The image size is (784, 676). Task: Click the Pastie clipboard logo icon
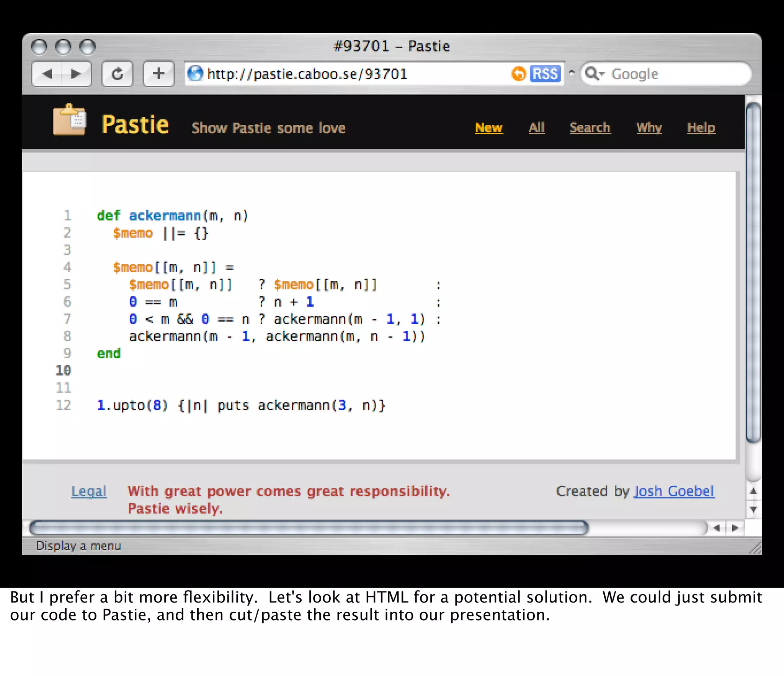[x=69, y=119]
